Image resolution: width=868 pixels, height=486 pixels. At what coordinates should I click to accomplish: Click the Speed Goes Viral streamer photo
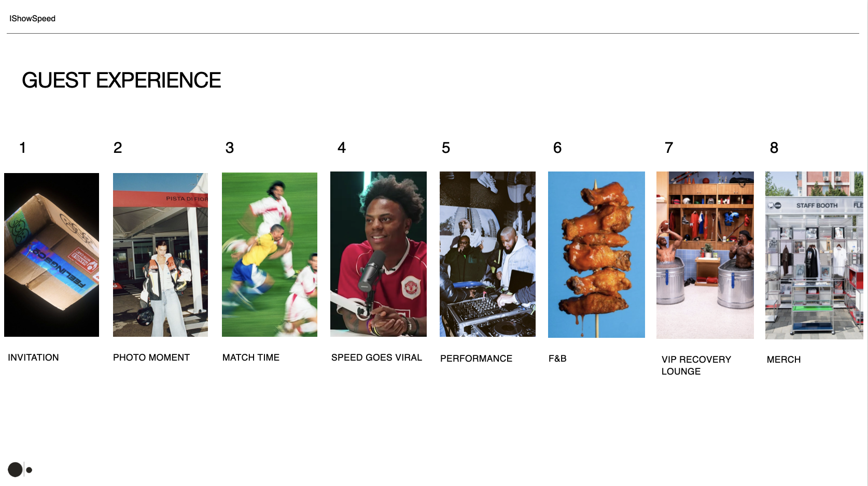pos(379,254)
